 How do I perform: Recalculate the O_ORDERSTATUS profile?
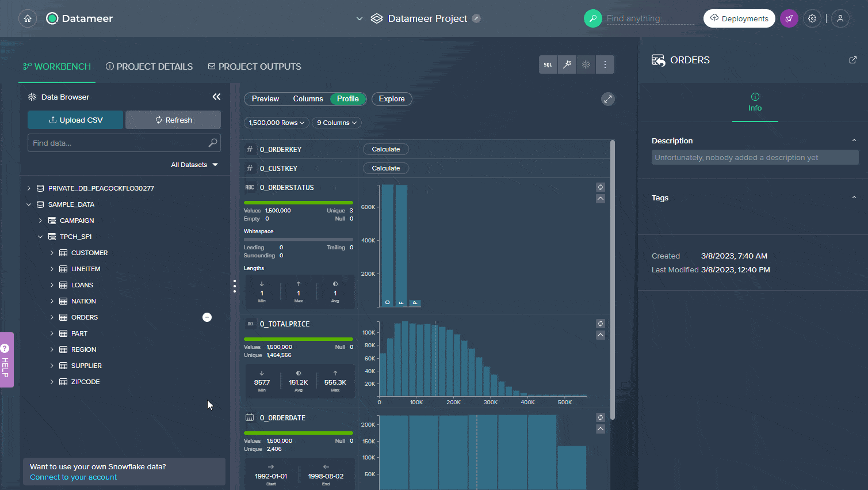[601, 187]
